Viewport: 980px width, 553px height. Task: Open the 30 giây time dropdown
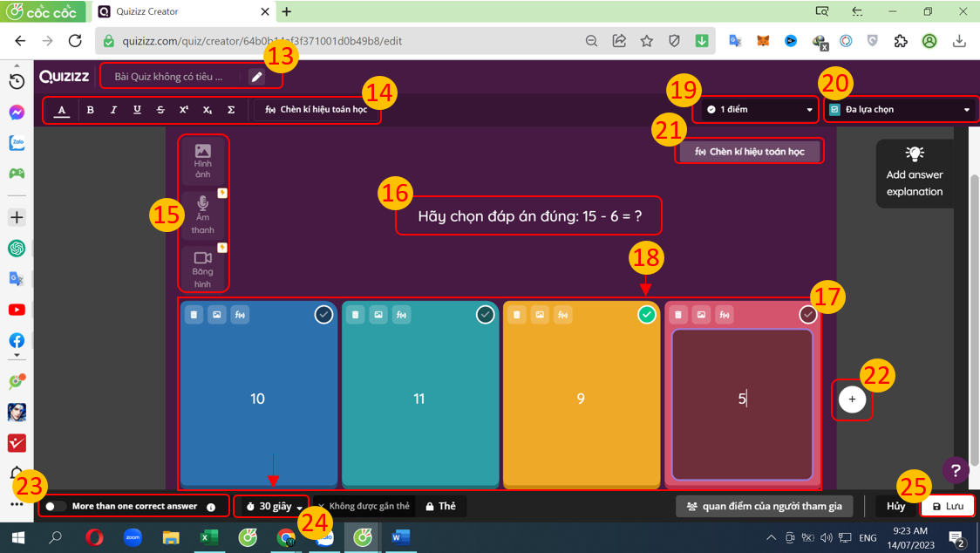pyautogui.click(x=274, y=506)
